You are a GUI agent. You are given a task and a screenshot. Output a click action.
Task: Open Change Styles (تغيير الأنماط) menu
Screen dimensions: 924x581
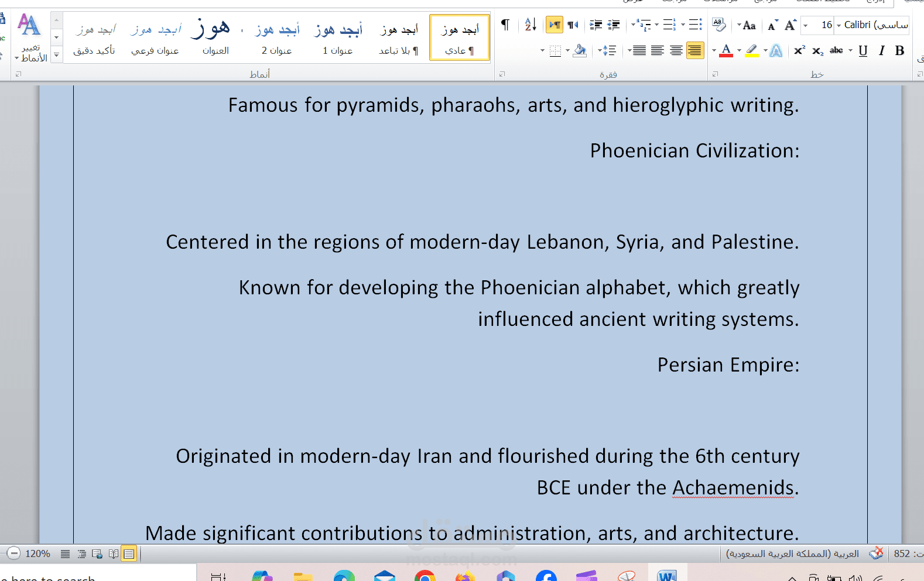[31, 38]
